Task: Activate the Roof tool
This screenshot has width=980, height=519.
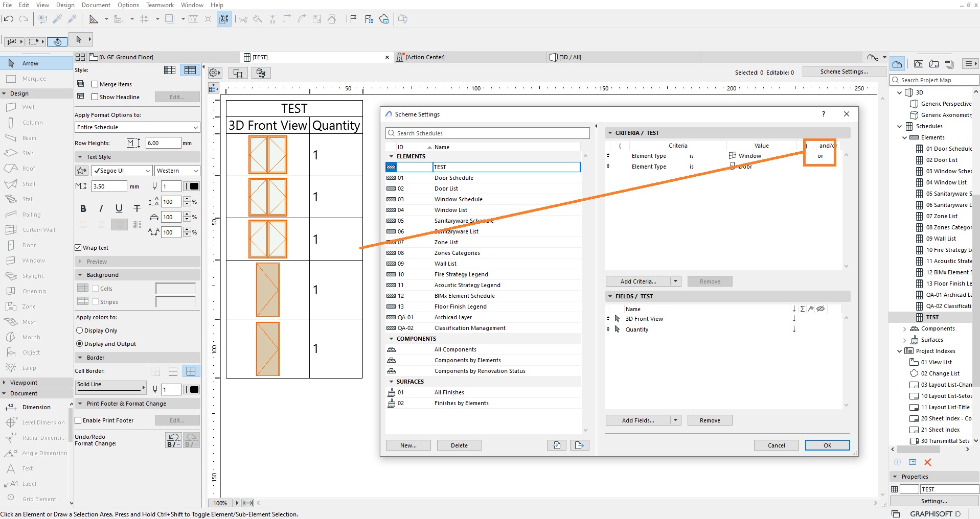Action: click(x=36, y=169)
